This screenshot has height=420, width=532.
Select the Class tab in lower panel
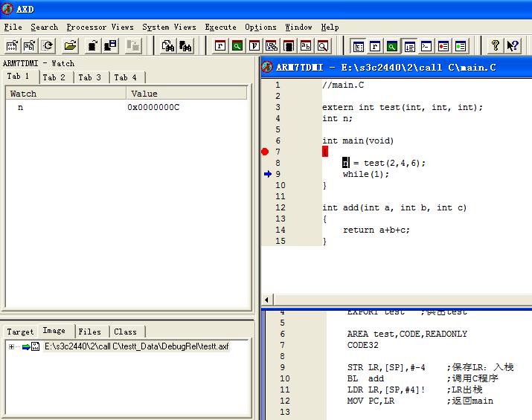point(125,332)
